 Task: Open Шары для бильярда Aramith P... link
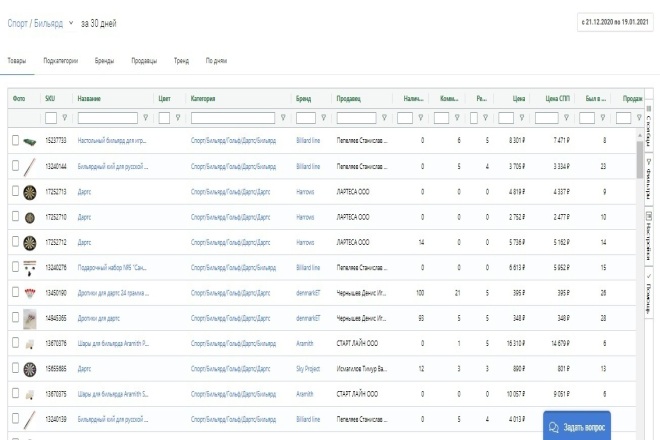coord(113,344)
